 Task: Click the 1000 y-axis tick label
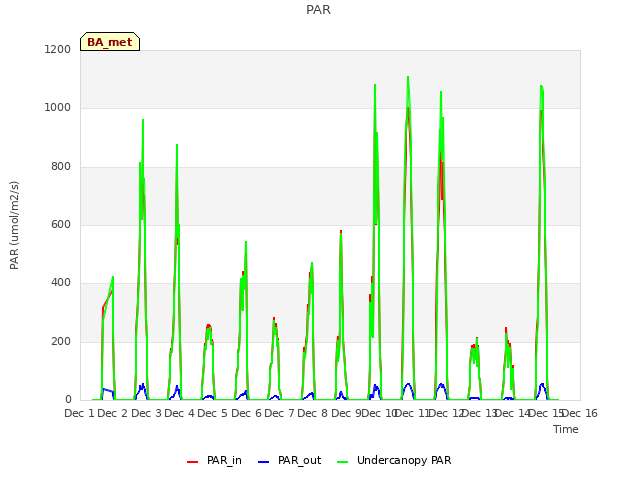pos(58,108)
